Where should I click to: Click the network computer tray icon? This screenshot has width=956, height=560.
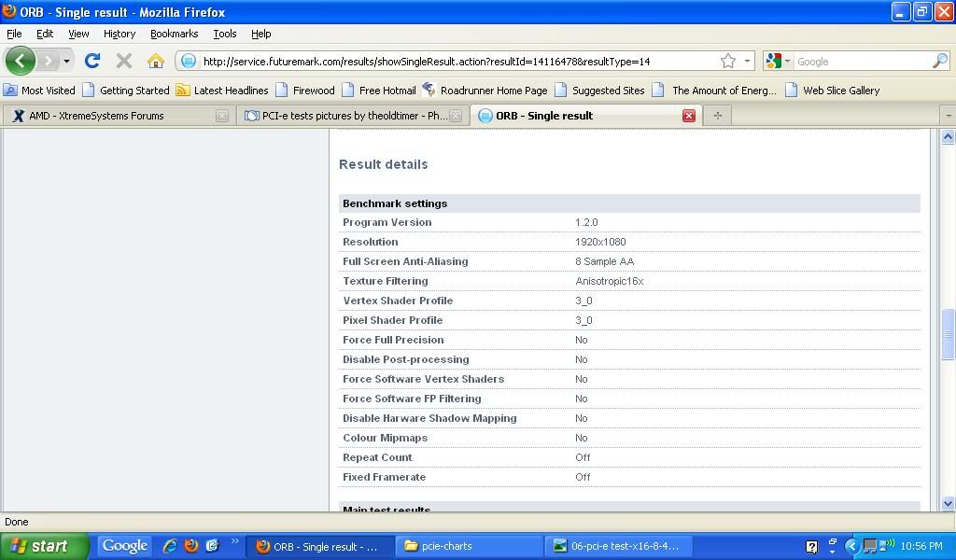[x=870, y=547]
